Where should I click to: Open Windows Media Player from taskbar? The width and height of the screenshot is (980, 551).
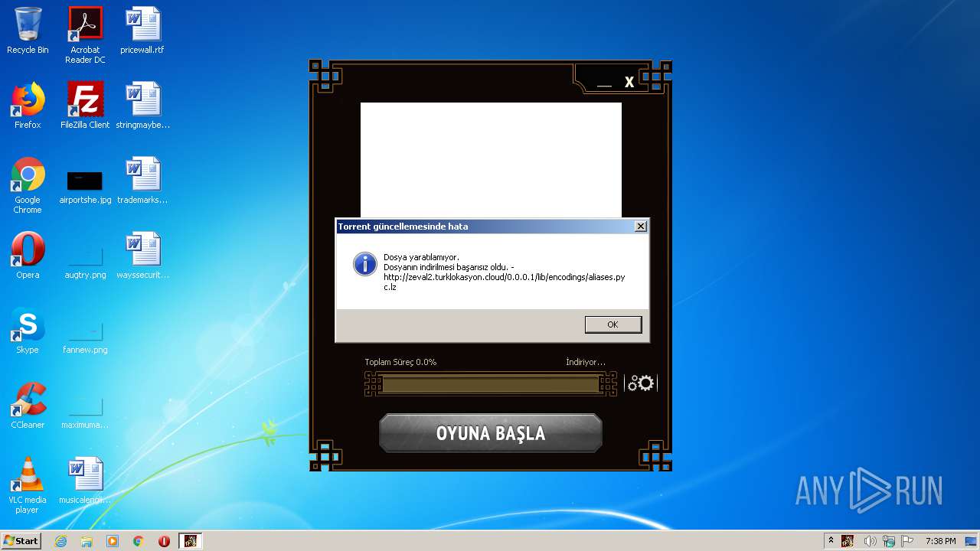[113, 541]
